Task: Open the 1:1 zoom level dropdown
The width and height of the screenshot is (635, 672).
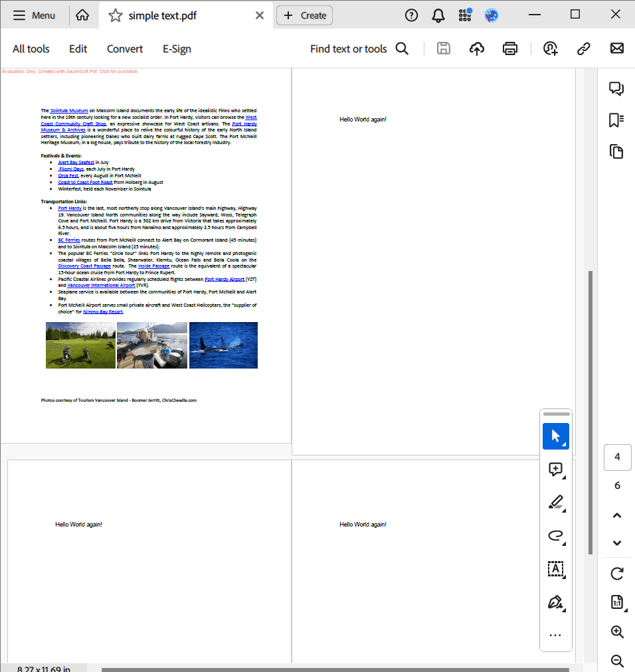Action: click(616, 602)
